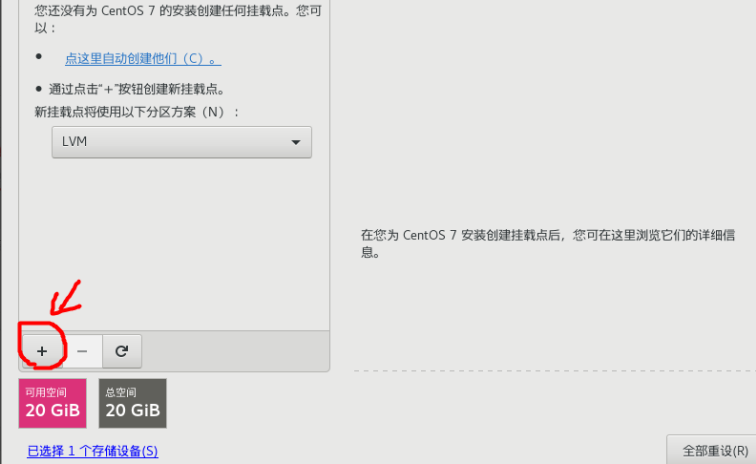Click the bullet before the auto-create link
This screenshot has height=464, width=756.
tap(39, 57)
